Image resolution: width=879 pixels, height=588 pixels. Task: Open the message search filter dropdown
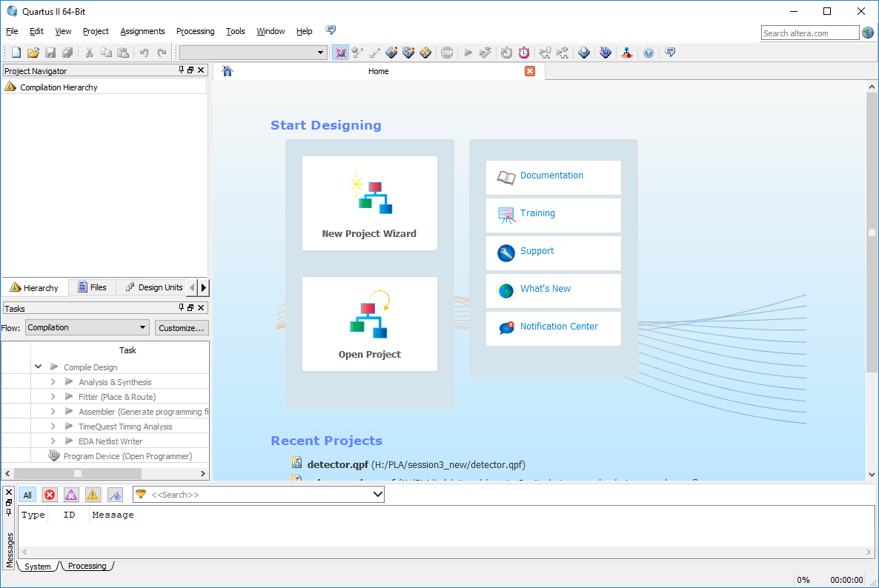click(378, 495)
